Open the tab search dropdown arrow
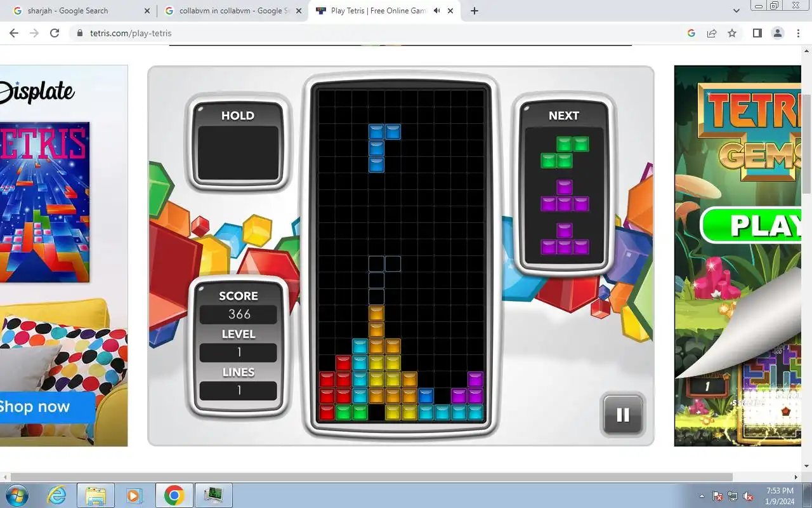This screenshot has width=812, height=508. coord(736,11)
